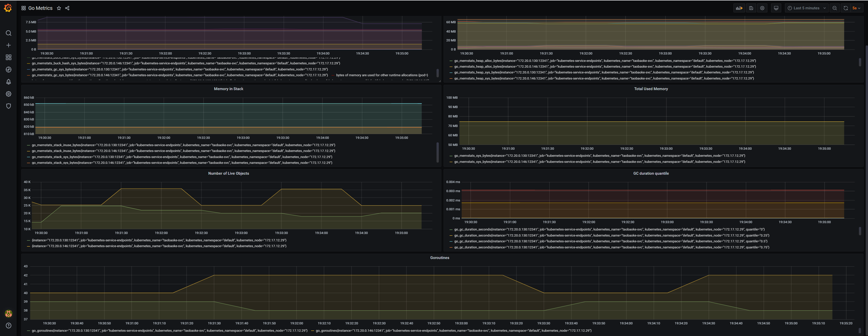Open Alerting bell in sidebar
The height and width of the screenshot is (336, 868).
(x=8, y=82)
